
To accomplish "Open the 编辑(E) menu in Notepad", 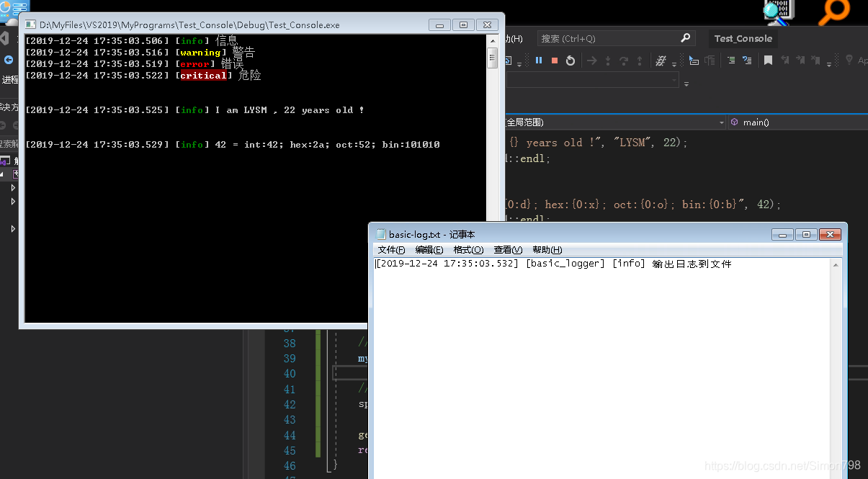I will 429,250.
